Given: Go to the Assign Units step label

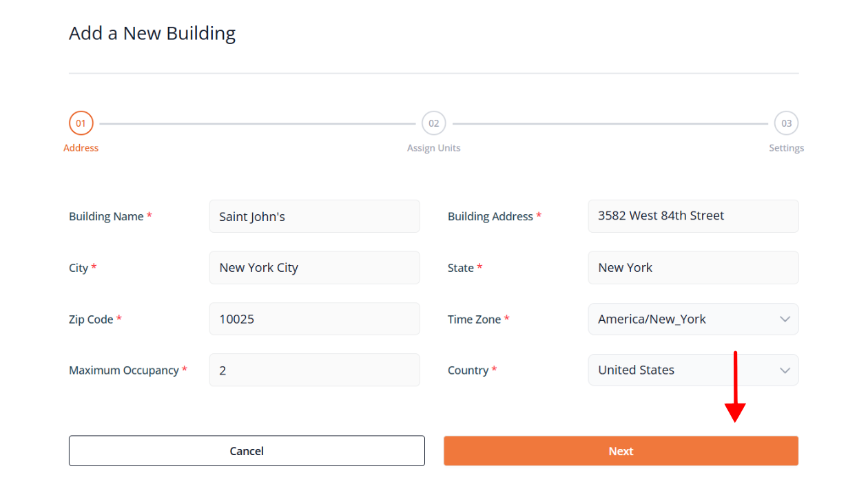Looking at the screenshot, I should point(434,148).
